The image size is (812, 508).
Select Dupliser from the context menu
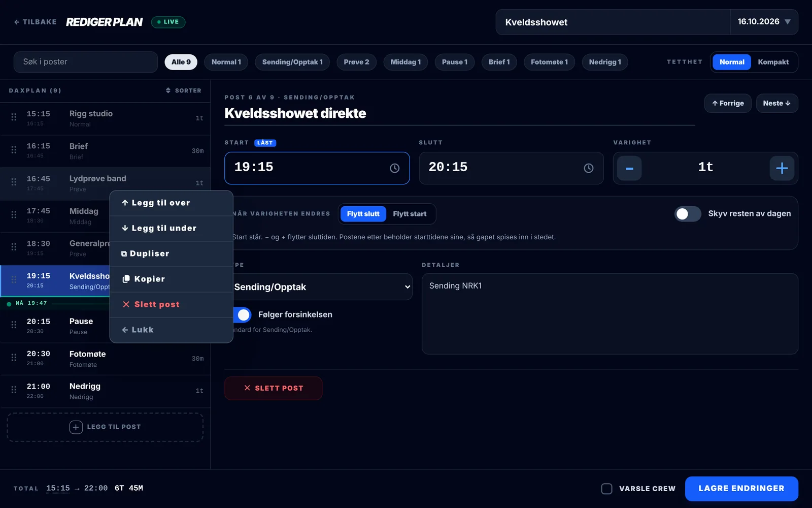172,254
